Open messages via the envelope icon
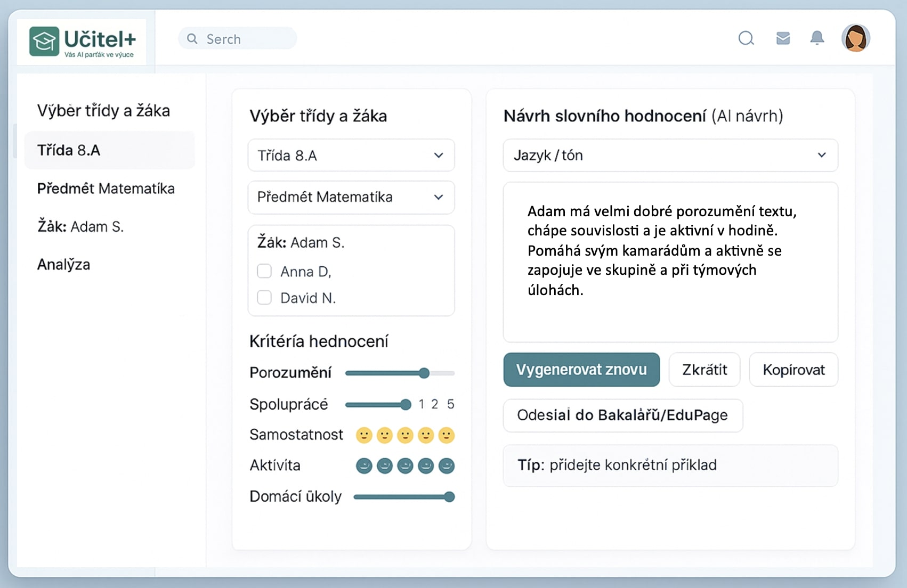The image size is (907, 588). pyautogui.click(x=783, y=38)
